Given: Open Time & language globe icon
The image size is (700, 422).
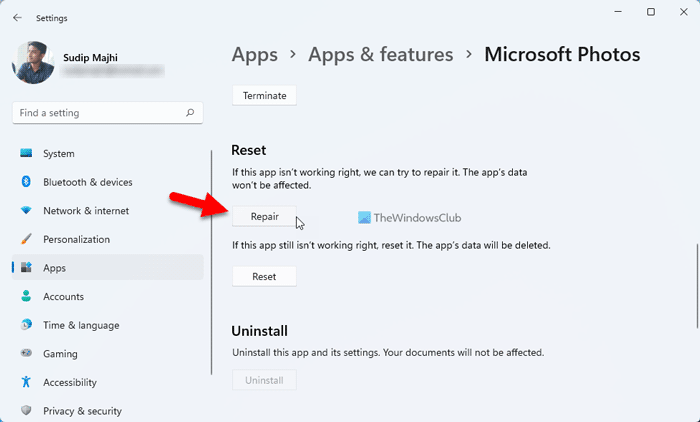Looking at the screenshot, I should click(26, 325).
